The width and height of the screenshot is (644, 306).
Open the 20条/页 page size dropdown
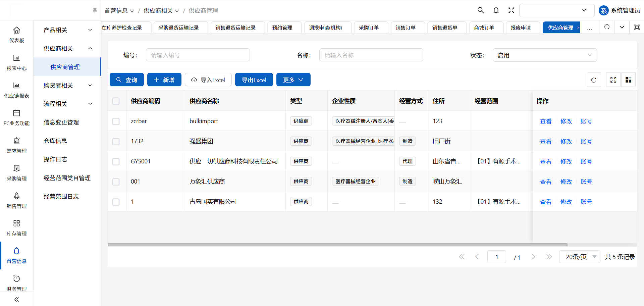pos(579,257)
